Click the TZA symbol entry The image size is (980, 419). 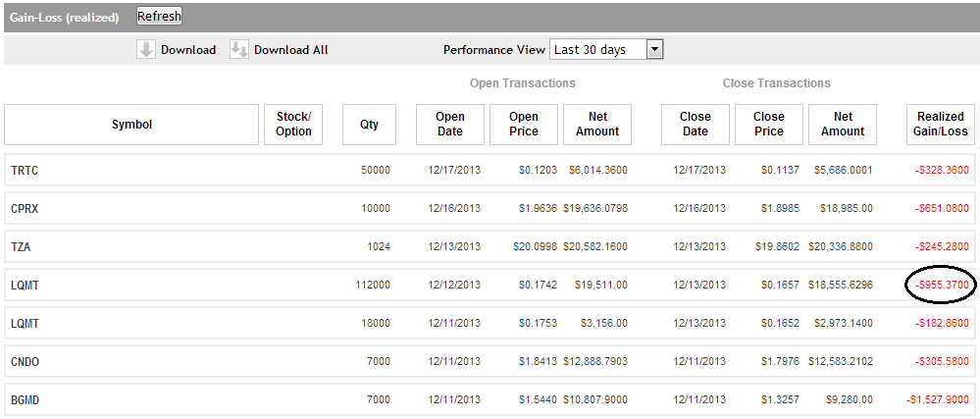[22, 247]
